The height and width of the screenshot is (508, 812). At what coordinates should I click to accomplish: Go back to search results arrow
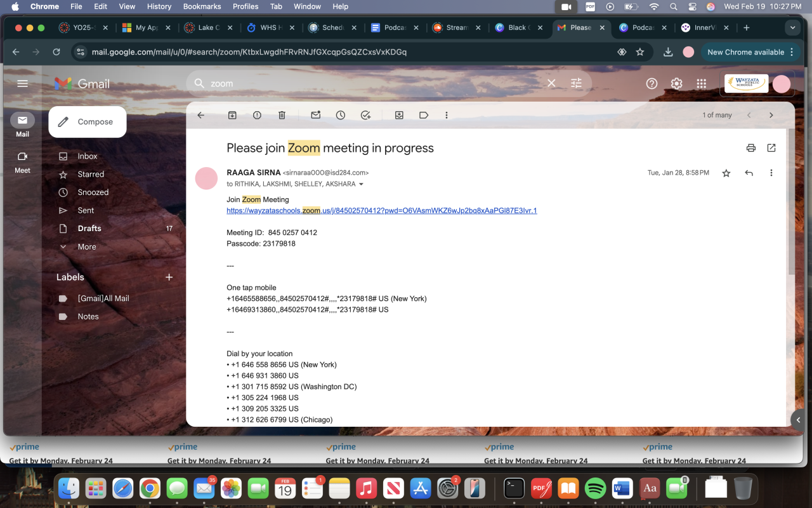coord(201,115)
